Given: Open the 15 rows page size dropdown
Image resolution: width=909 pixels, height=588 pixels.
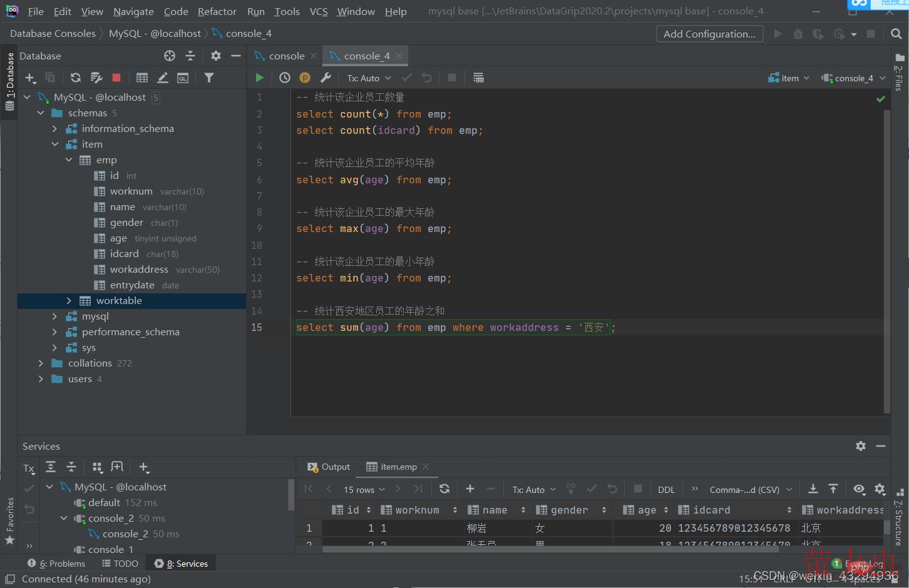Looking at the screenshot, I should click(364, 490).
